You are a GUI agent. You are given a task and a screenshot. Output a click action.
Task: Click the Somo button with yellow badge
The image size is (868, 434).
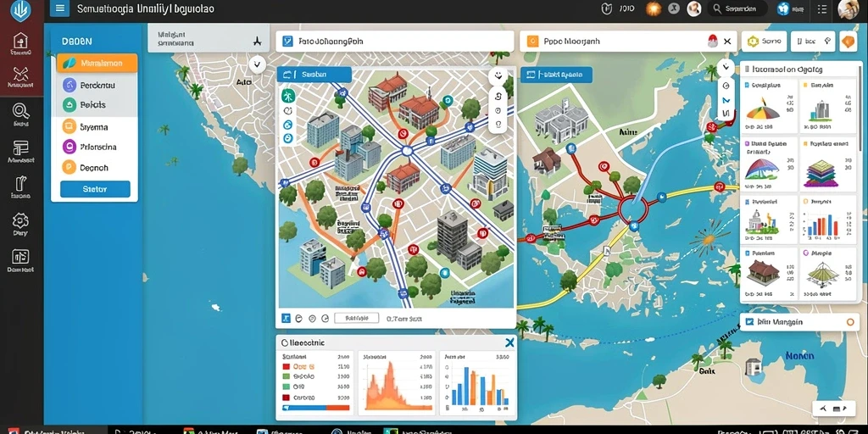(x=764, y=41)
